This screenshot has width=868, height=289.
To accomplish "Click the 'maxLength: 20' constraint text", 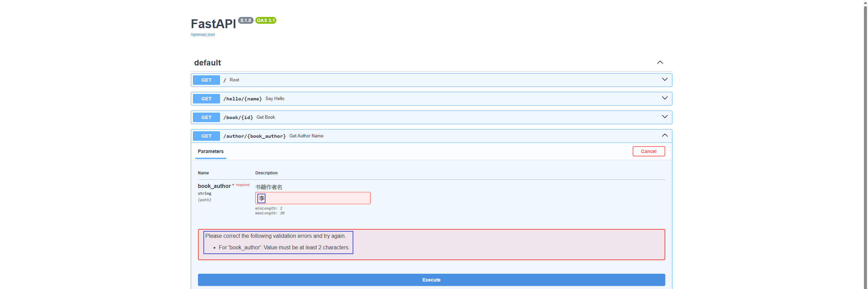I will tap(270, 213).
